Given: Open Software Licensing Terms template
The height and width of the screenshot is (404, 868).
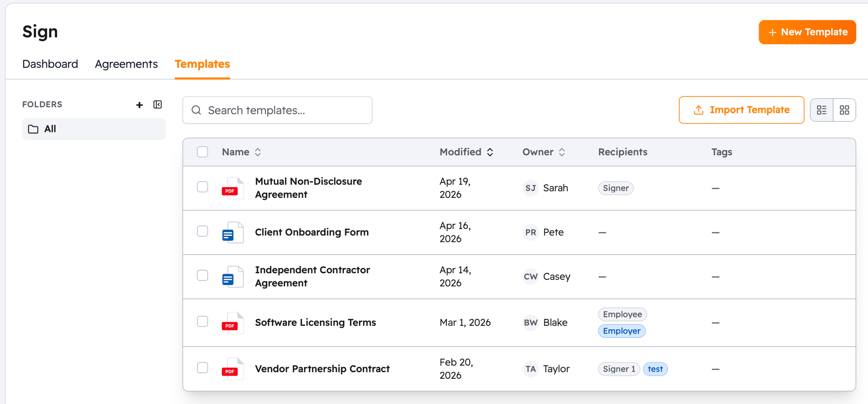Looking at the screenshot, I should click(x=316, y=323).
